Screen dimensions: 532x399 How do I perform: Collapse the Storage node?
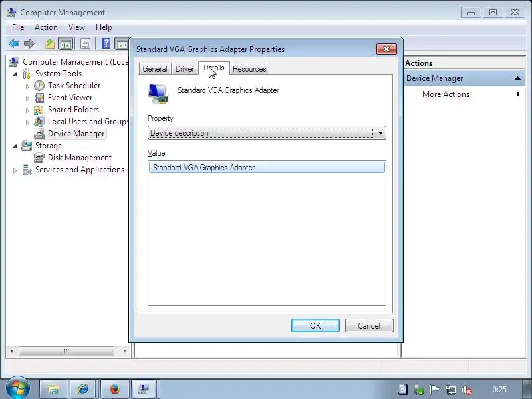pyautogui.click(x=15, y=146)
